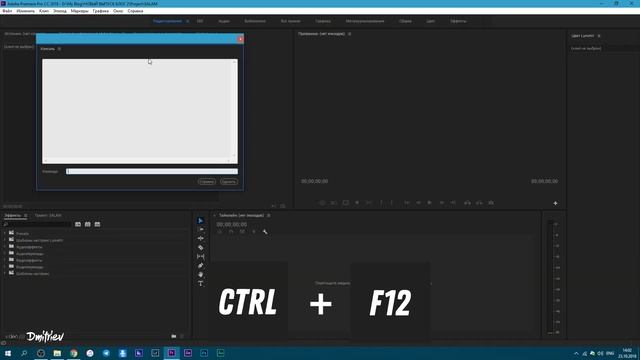Select the Hand tool

200,274
